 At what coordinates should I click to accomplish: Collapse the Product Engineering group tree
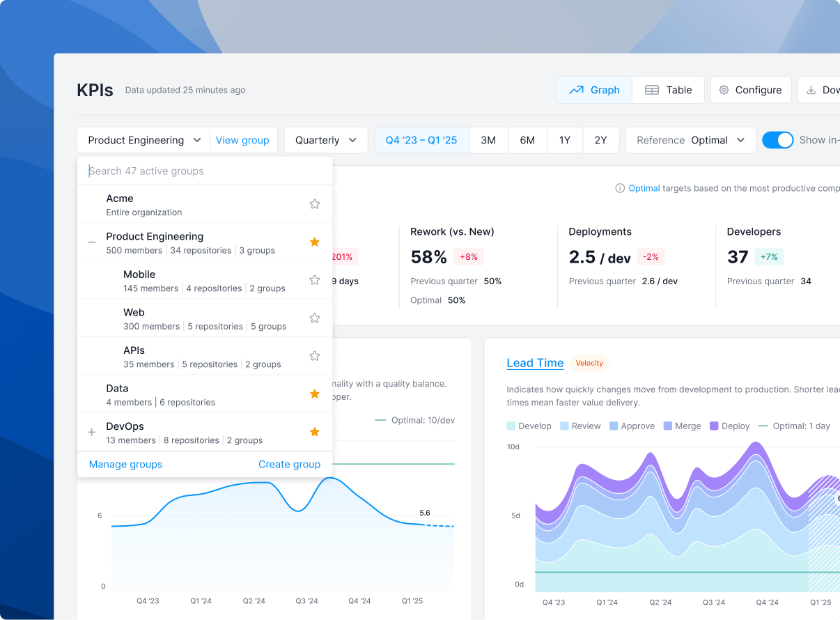(91, 242)
